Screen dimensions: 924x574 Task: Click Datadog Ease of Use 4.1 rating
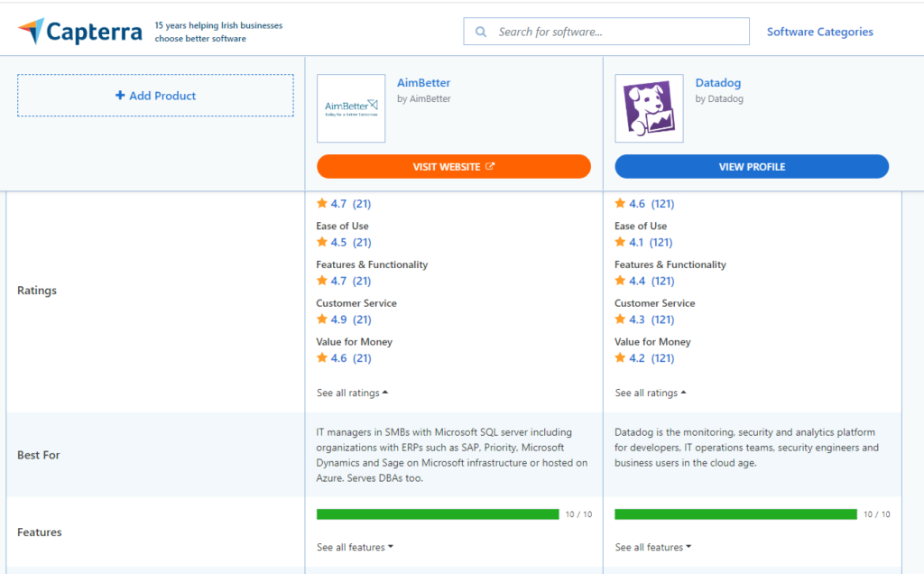click(x=643, y=242)
